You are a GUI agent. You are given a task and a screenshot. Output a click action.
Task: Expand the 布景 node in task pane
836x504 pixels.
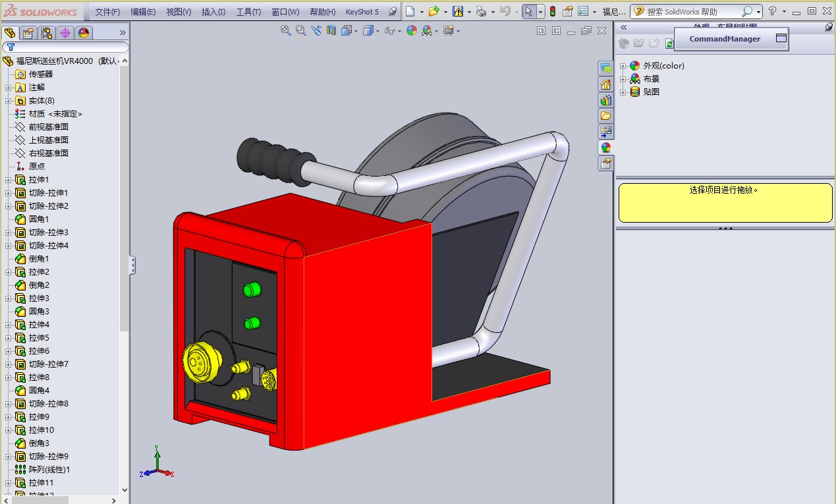pos(623,78)
